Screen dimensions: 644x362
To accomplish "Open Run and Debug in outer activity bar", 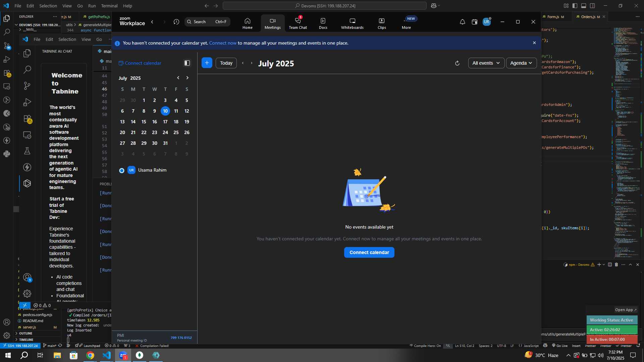I will (7, 59).
